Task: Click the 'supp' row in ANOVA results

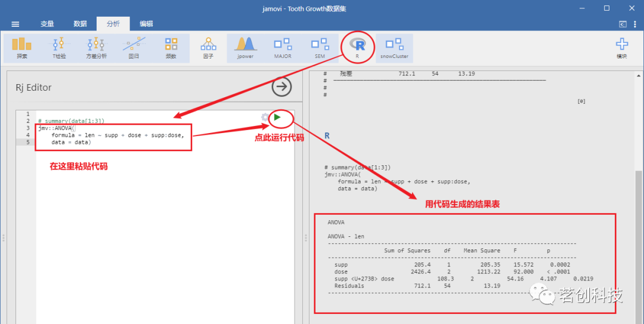Action: pyautogui.click(x=452, y=265)
